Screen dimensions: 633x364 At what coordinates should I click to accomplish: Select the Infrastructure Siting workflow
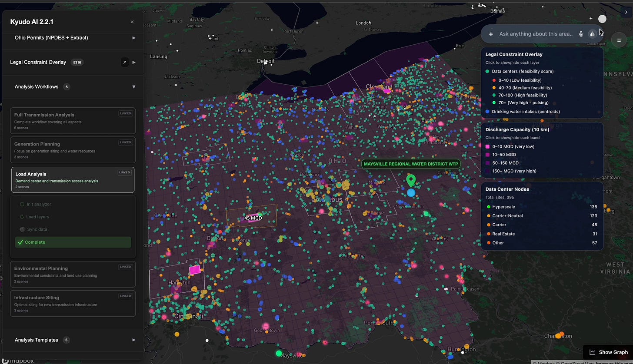(x=73, y=303)
